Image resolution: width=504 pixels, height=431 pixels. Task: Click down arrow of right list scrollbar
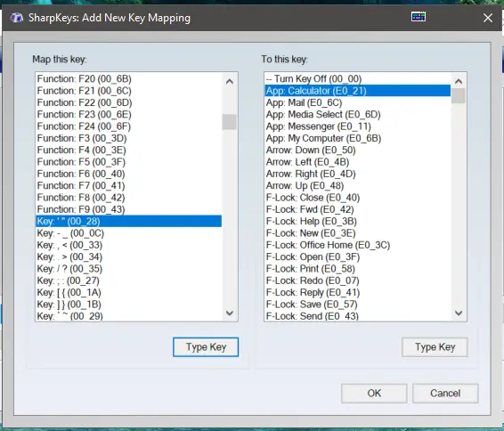tap(459, 313)
